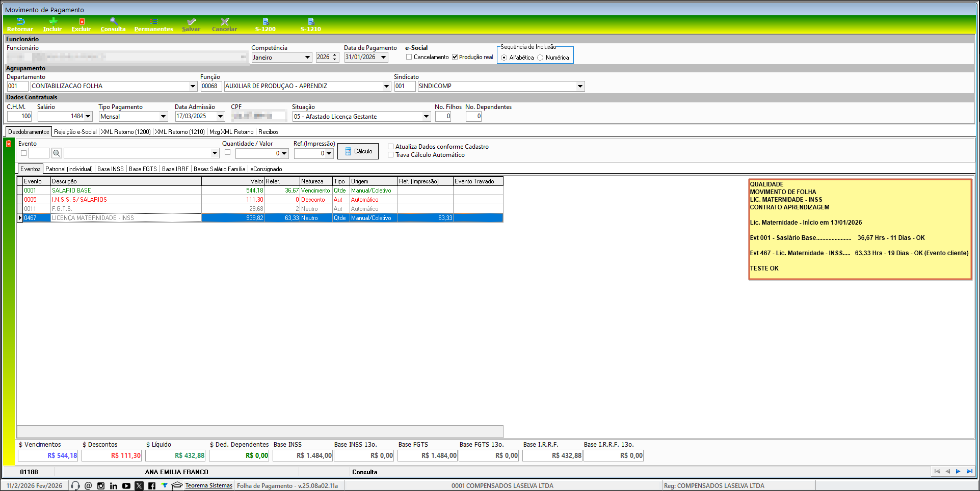Image resolution: width=980 pixels, height=491 pixels.
Task: Open the Situação dropdown list
Action: click(x=426, y=117)
